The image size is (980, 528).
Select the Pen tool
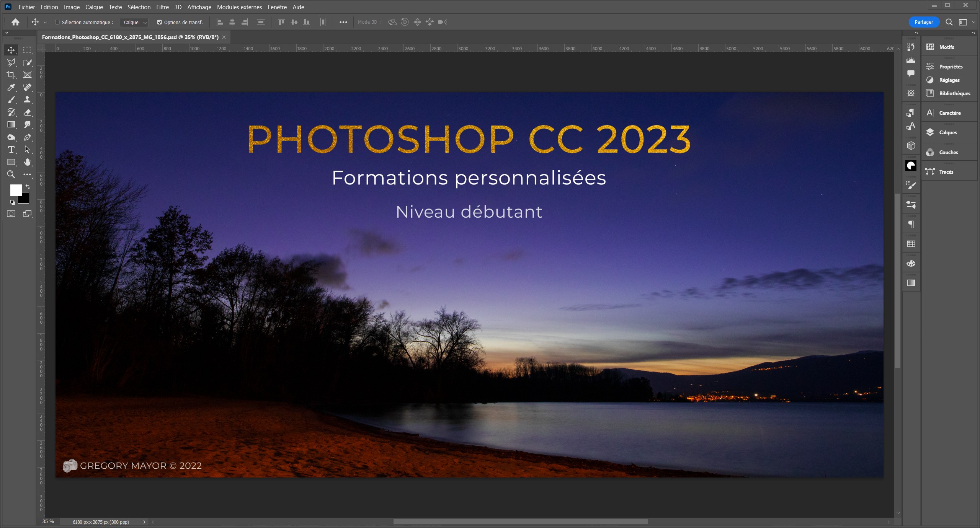[x=27, y=137]
